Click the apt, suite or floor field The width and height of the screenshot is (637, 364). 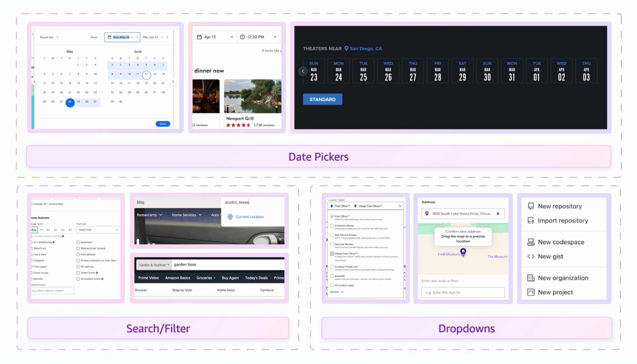[463, 292]
